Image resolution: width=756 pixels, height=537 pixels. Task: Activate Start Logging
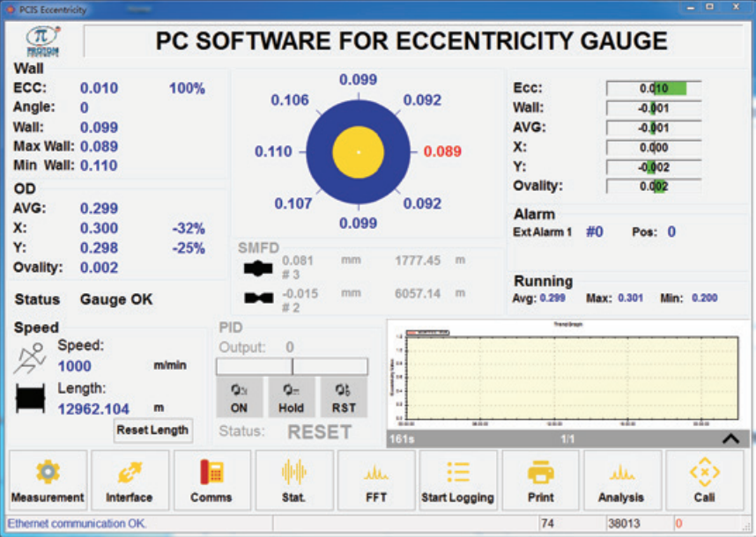point(458,480)
